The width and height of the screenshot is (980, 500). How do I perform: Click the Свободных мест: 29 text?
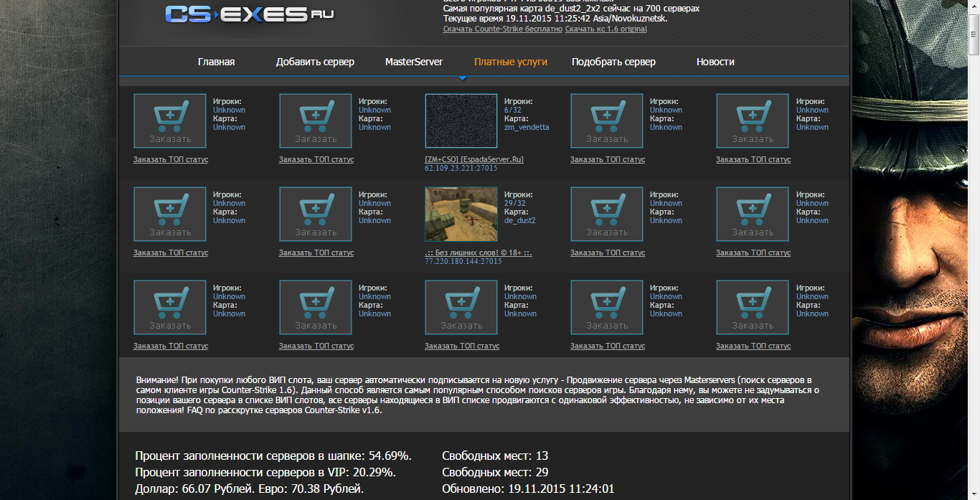tap(495, 472)
